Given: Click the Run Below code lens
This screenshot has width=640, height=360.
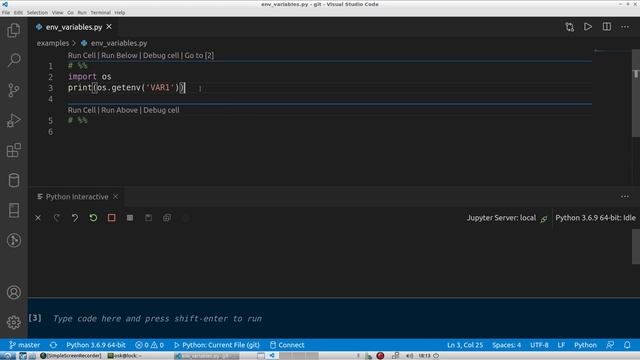Looking at the screenshot, I should [119, 56].
